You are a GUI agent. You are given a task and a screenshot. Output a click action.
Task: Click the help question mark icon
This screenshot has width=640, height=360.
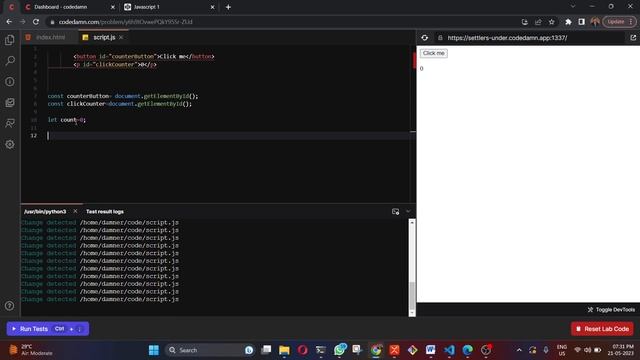(x=9, y=306)
